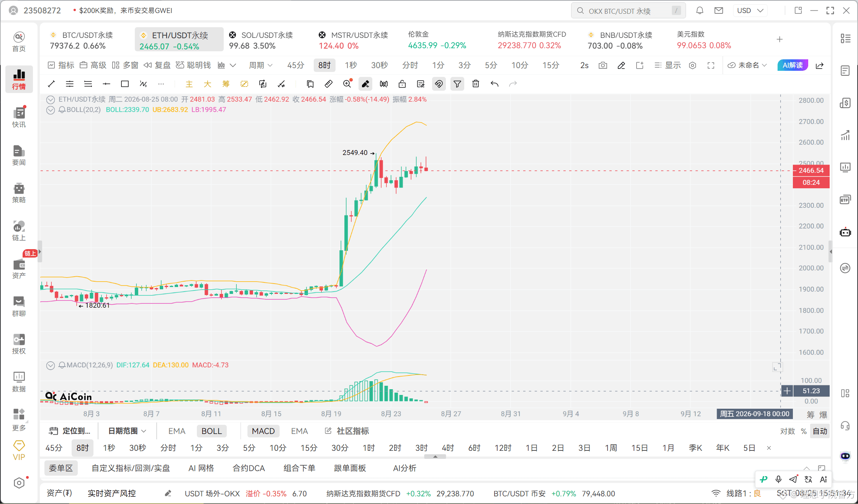Open 策略 robot in the sidebar
Screen dimensions: 858x504
coord(19,193)
